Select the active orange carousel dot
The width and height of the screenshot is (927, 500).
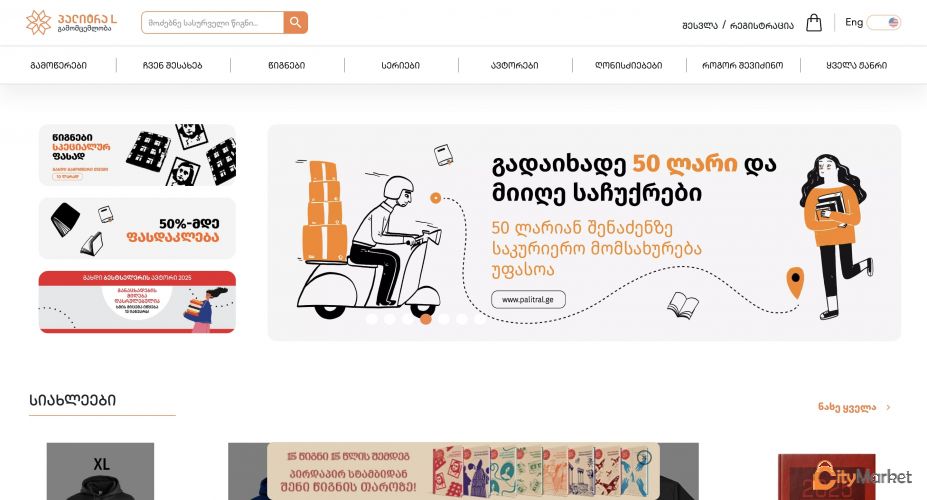(x=426, y=319)
